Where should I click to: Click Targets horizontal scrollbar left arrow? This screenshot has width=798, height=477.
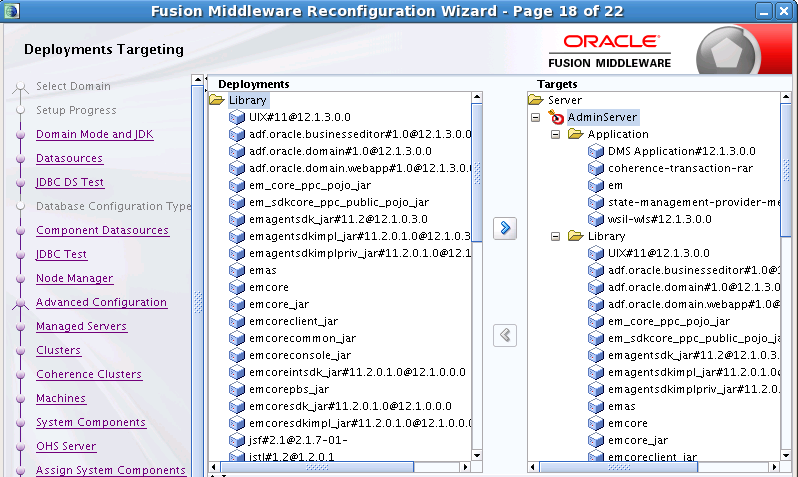533,467
